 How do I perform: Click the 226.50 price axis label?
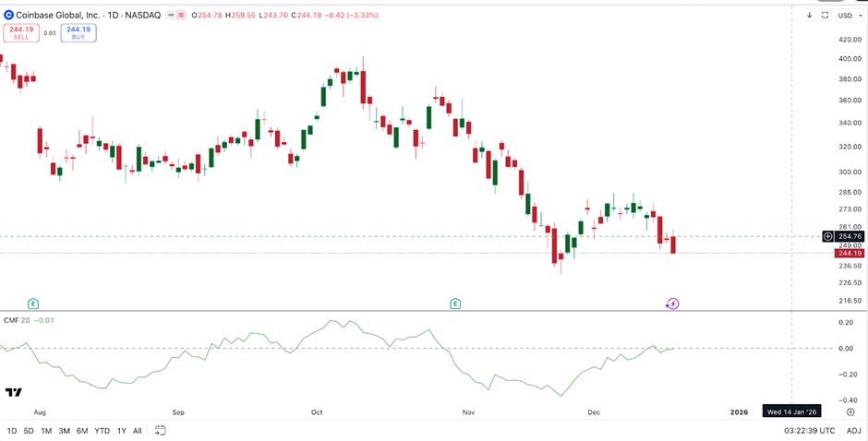tap(850, 282)
